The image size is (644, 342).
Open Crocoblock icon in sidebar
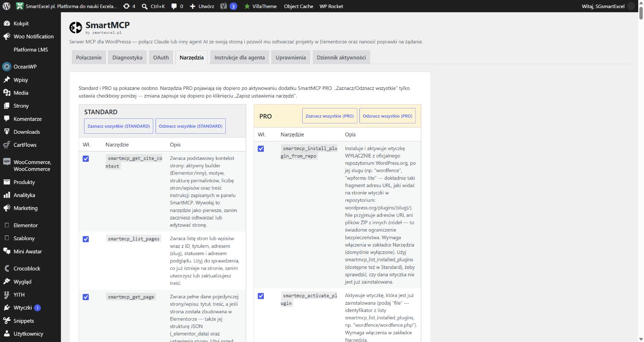coord(7,269)
